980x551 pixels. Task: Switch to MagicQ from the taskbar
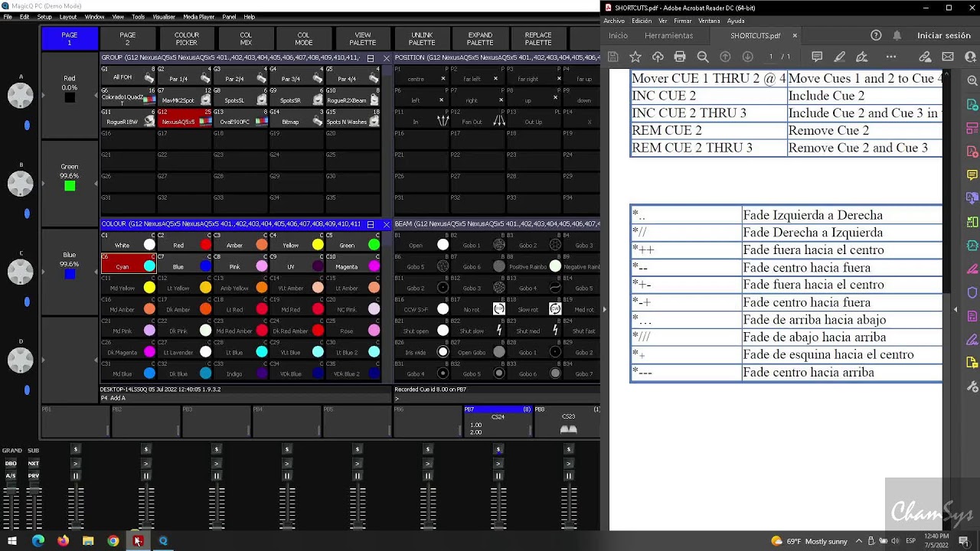click(163, 541)
